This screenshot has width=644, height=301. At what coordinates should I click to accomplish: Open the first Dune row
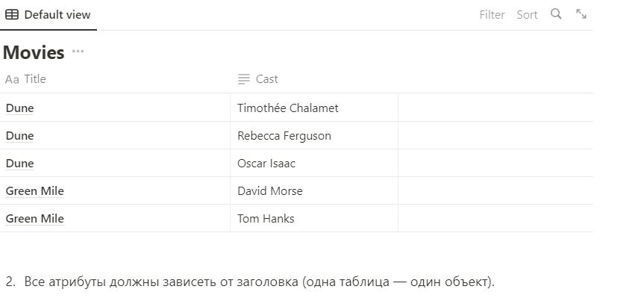tap(20, 108)
